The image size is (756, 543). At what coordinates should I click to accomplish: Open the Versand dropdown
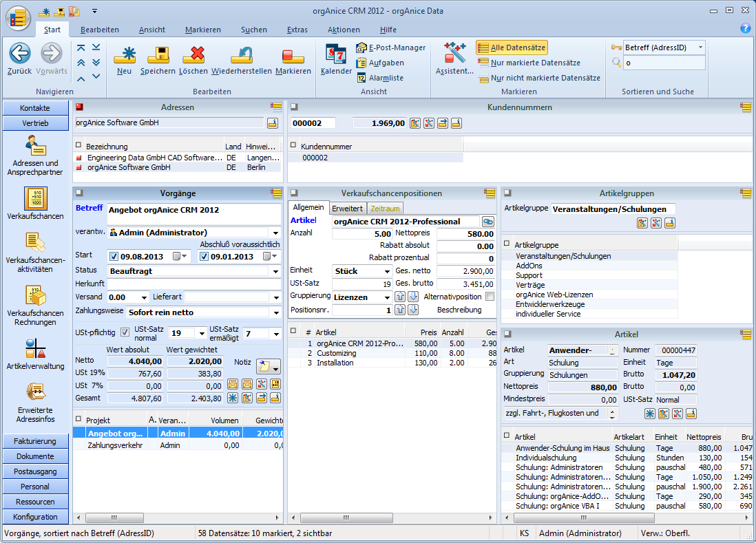[x=144, y=298]
